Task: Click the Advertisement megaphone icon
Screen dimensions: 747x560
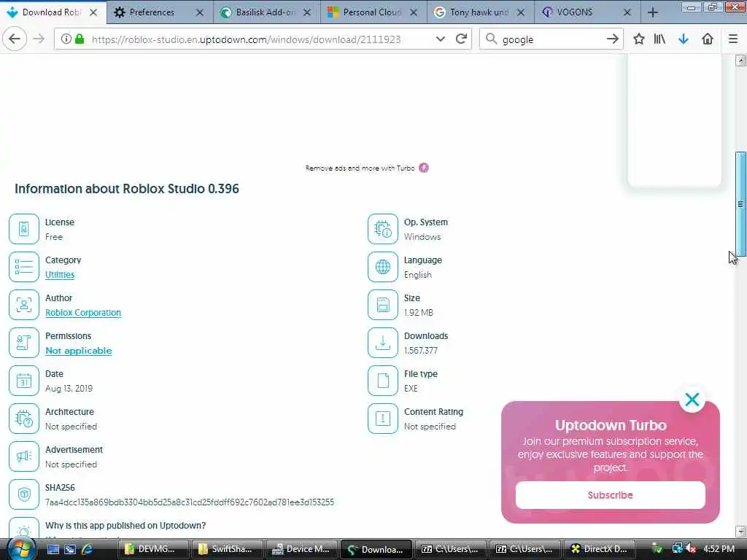Action: [24, 456]
